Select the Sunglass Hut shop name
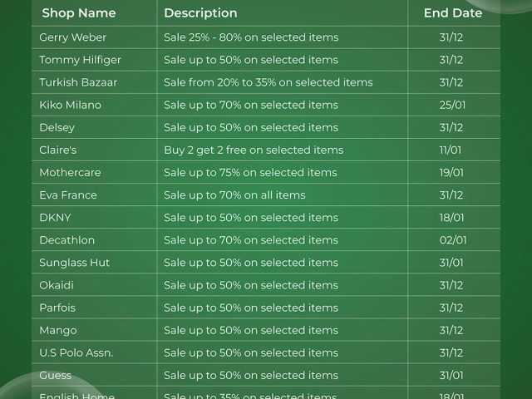532x399 pixels. [74, 262]
